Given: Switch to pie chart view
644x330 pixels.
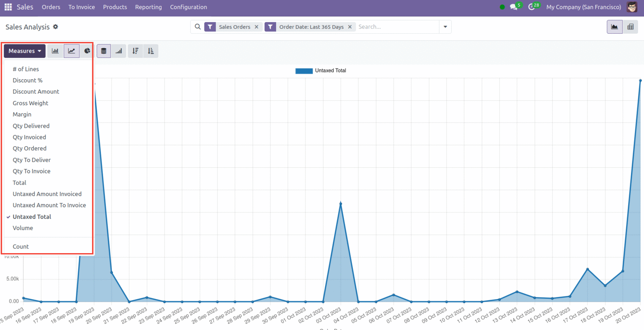Looking at the screenshot, I should point(87,51).
